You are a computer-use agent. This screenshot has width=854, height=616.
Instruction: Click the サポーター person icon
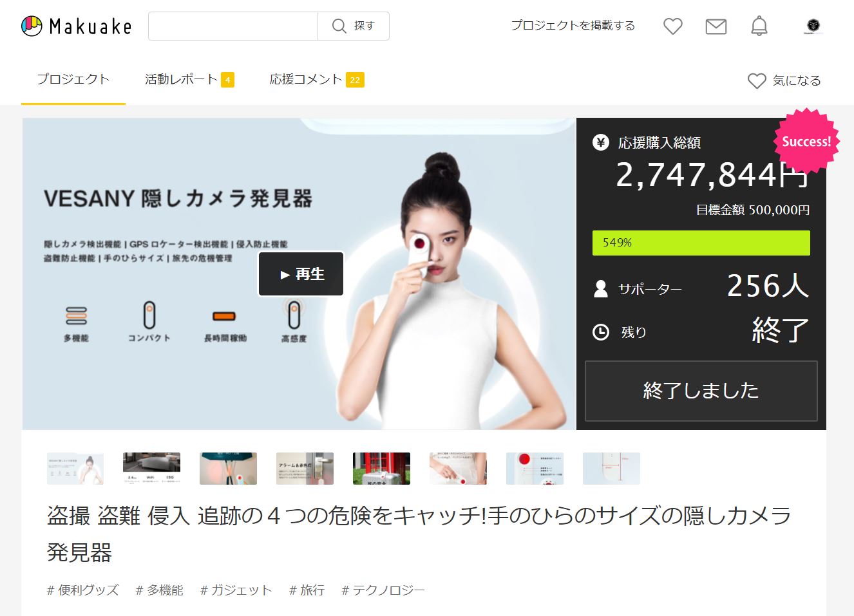pos(601,288)
